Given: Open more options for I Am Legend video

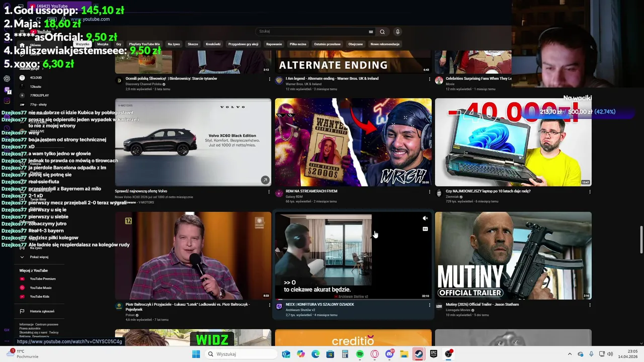Looking at the screenshot, I should (x=429, y=79).
